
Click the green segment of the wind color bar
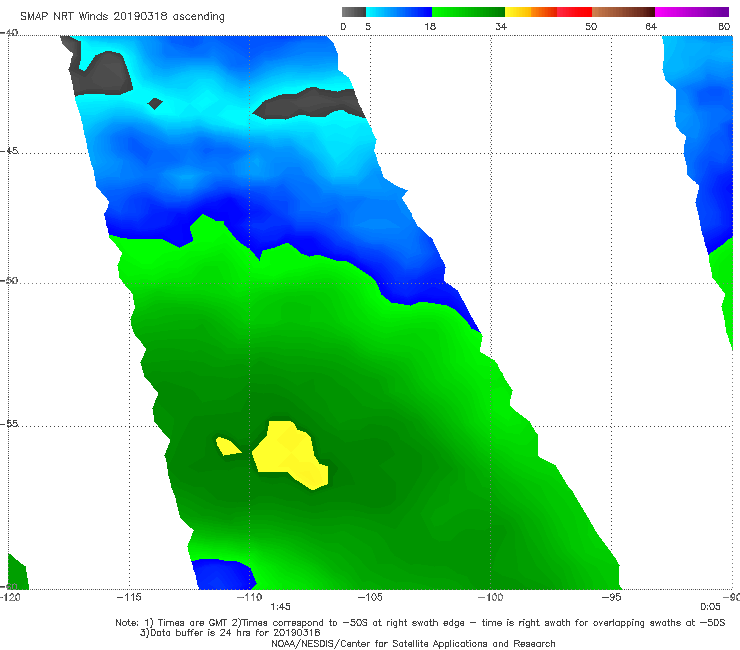[468, 12]
